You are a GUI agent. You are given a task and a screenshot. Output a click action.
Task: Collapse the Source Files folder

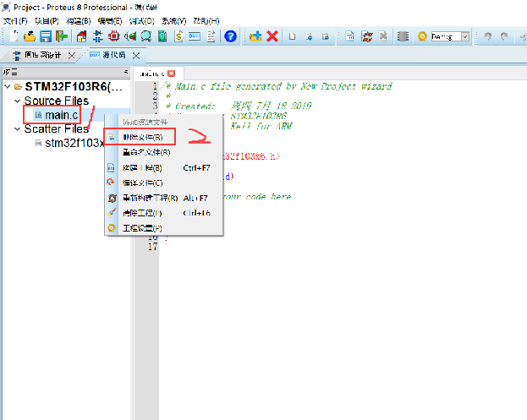17,101
